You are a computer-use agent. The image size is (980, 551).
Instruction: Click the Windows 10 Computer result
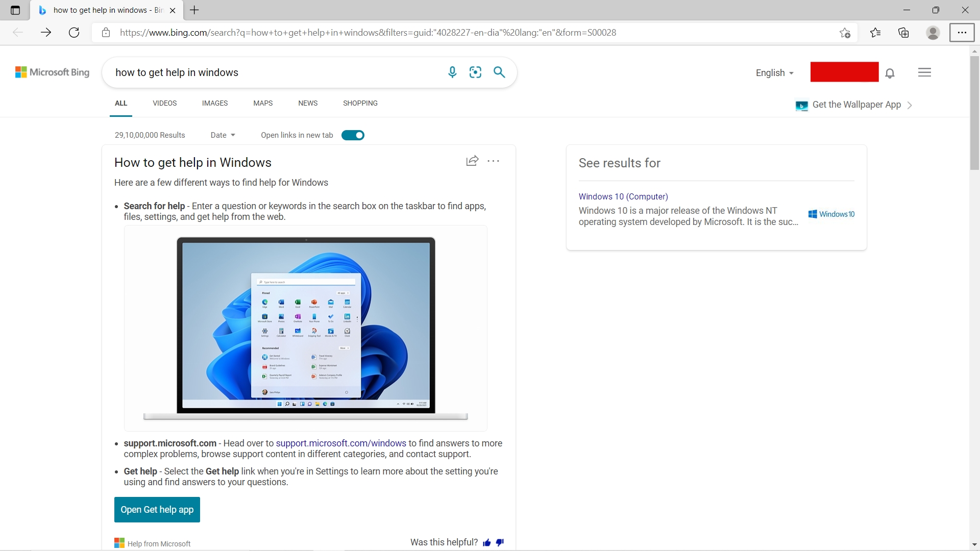pyautogui.click(x=623, y=196)
